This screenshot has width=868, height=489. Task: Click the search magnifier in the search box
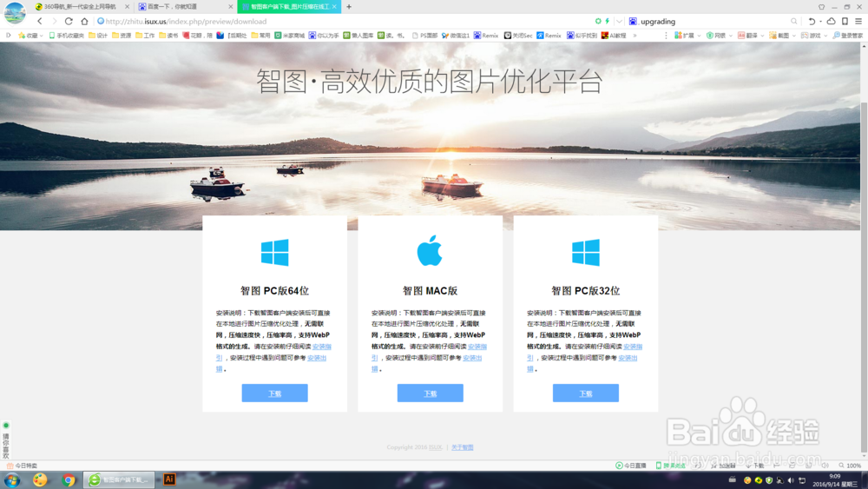tap(794, 21)
